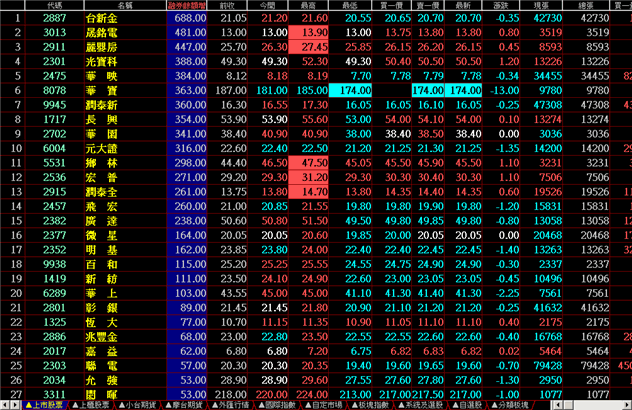Viewport: 632px width, 410px height.
Task: Sort by the 前收 column header
Action: (227, 5)
